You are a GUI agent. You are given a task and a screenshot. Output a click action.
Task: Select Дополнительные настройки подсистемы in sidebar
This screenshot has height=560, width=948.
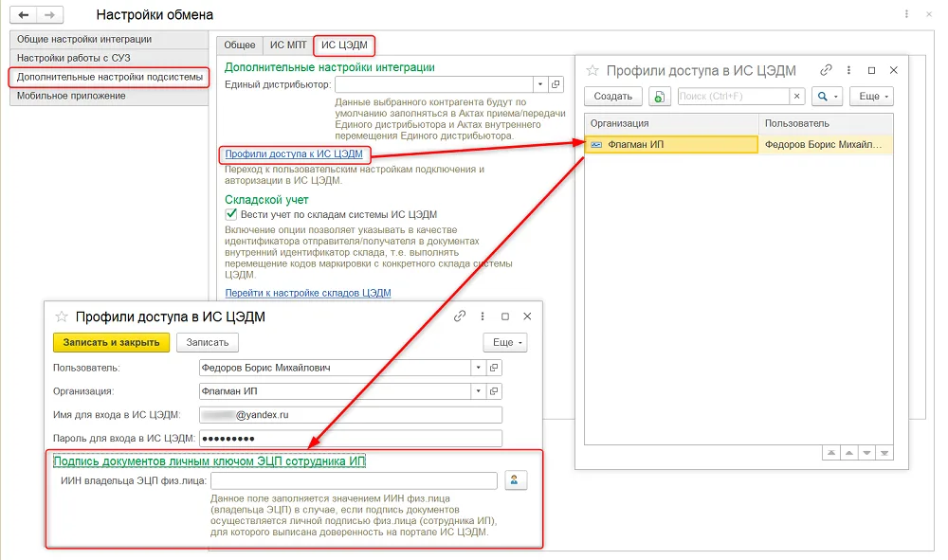click(x=109, y=78)
